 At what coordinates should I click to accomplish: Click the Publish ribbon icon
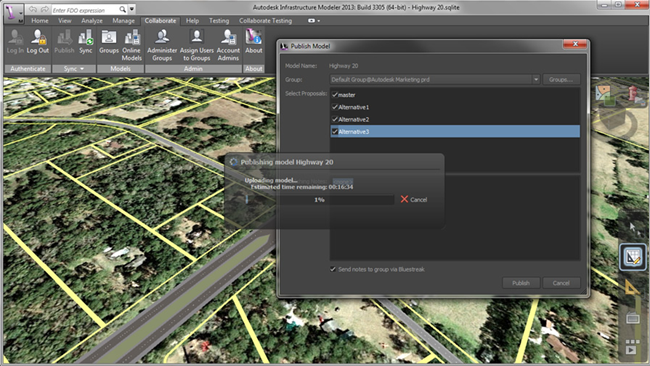pos(64,42)
